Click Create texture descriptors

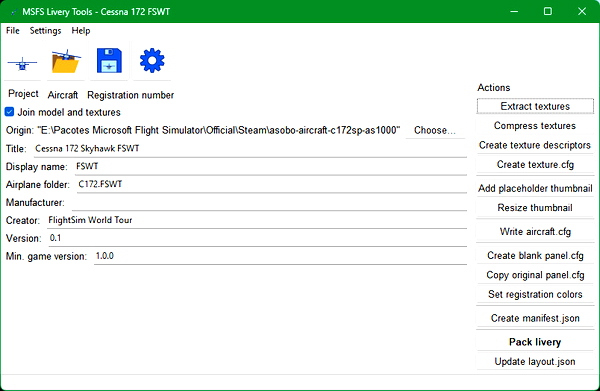point(535,145)
